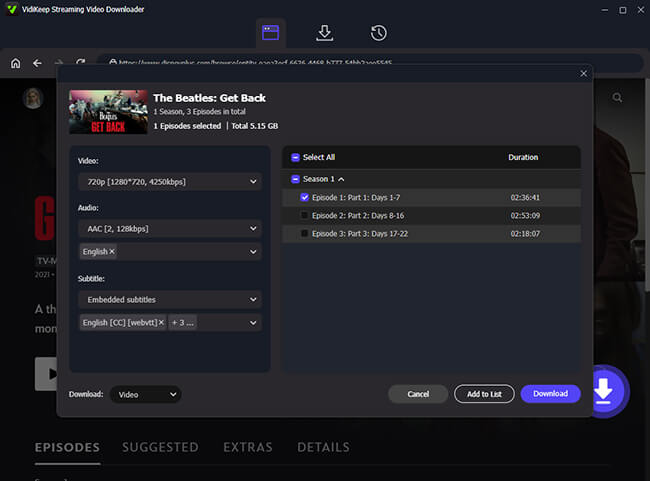Toggle the Season 1 checkbox

pyautogui.click(x=295, y=179)
